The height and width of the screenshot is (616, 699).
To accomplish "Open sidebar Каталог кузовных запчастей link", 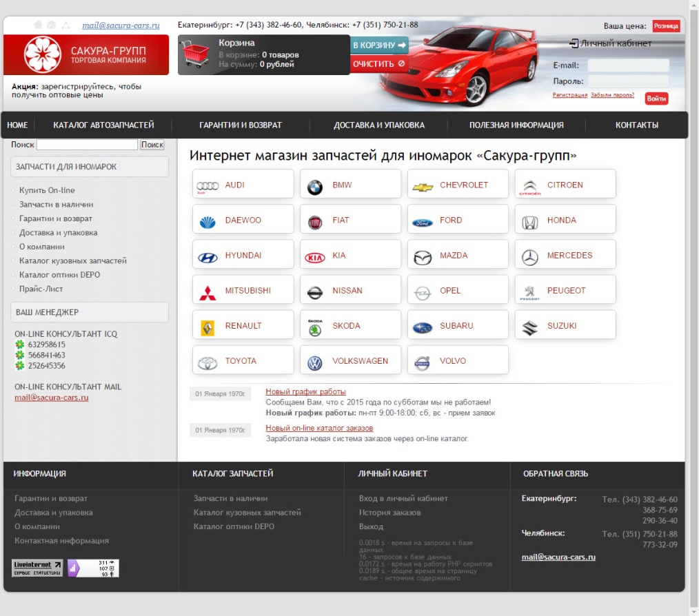I will coord(72,260).
